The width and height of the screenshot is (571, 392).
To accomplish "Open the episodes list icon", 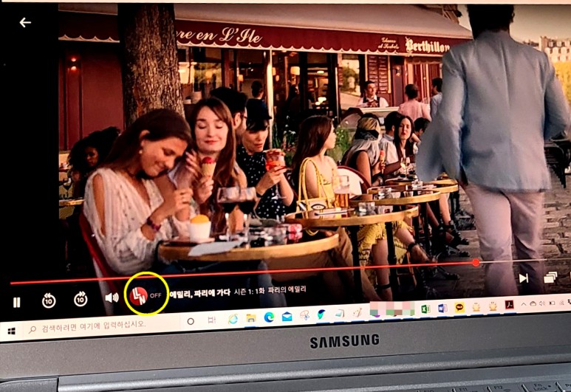I will coord(550,278).
